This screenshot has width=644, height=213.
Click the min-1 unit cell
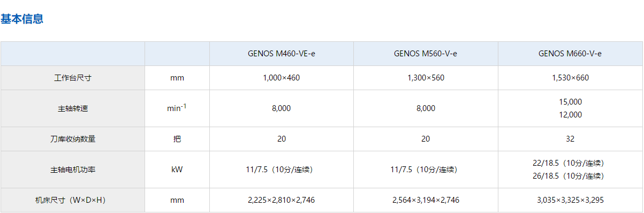pyautogui.click(x=177, y=108)
